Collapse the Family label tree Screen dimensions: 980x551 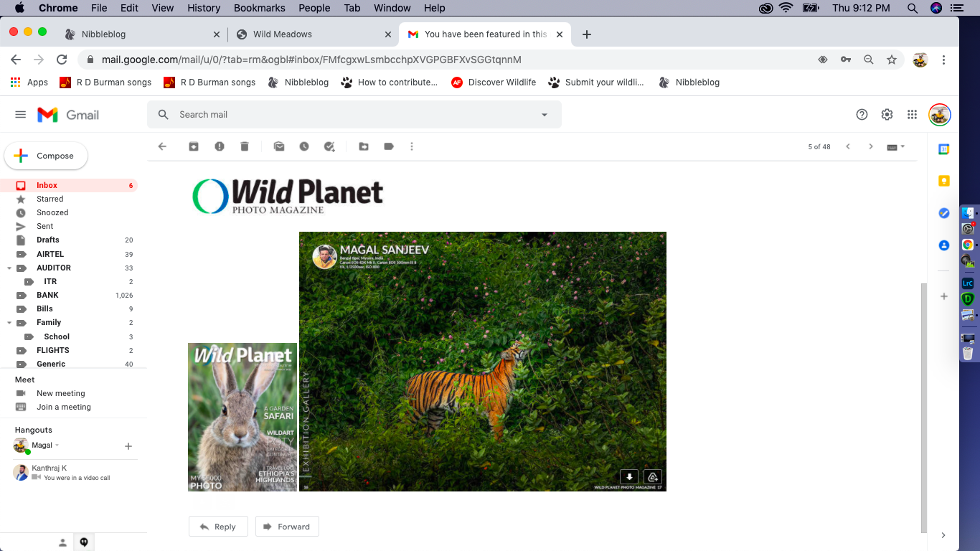(9, 323)
